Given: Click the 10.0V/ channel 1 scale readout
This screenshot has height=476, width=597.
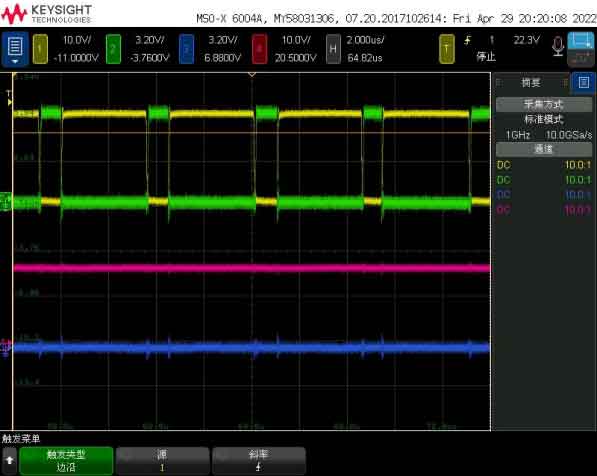Looking at the screenshot, I should [x=77, y=40].
